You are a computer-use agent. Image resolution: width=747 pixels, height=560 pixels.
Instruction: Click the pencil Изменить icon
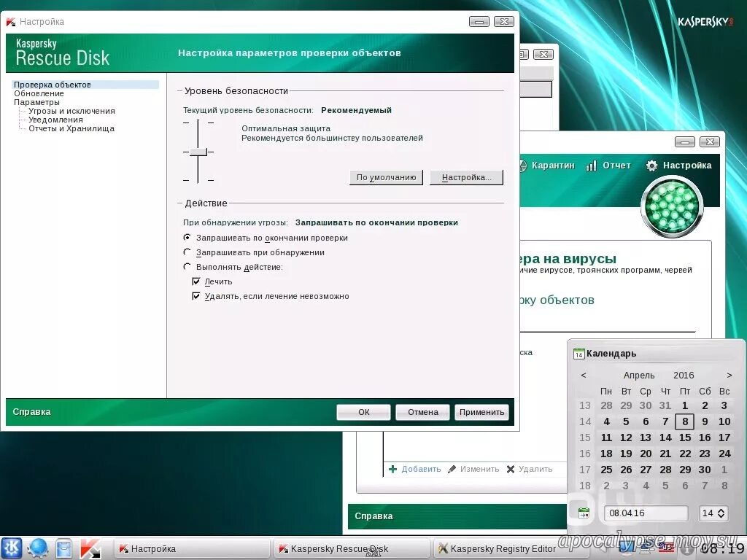click(452, 469)
